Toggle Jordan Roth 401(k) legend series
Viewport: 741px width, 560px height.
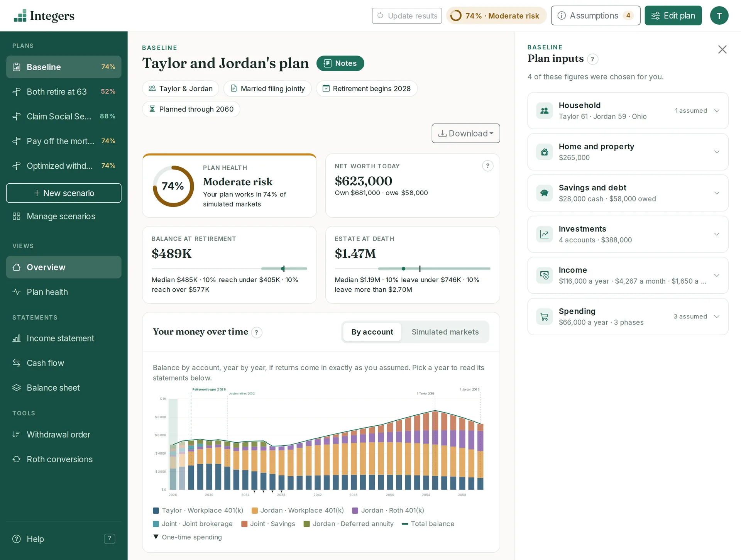pyautogui.click(x=388, y=510)
